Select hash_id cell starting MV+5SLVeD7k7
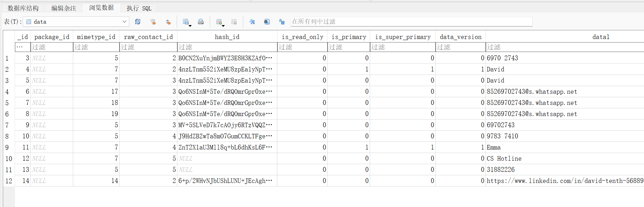The height and width of the screenshot is (207, 644). 227,125
